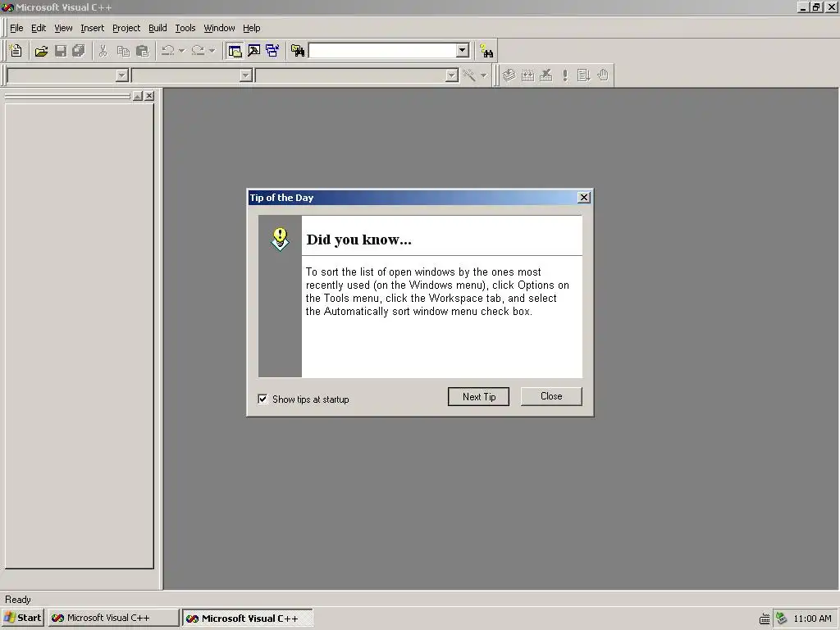This screenshot has width=840, height=630.
Task: Uncheck Show tips at startup checkbox
Action: [262, 399]
